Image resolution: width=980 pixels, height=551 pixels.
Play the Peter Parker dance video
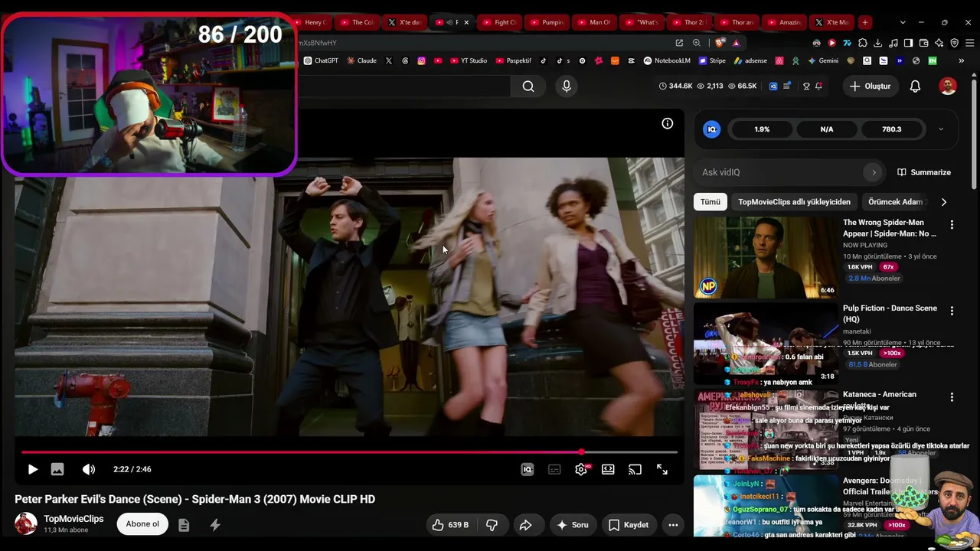coord(32,469)
